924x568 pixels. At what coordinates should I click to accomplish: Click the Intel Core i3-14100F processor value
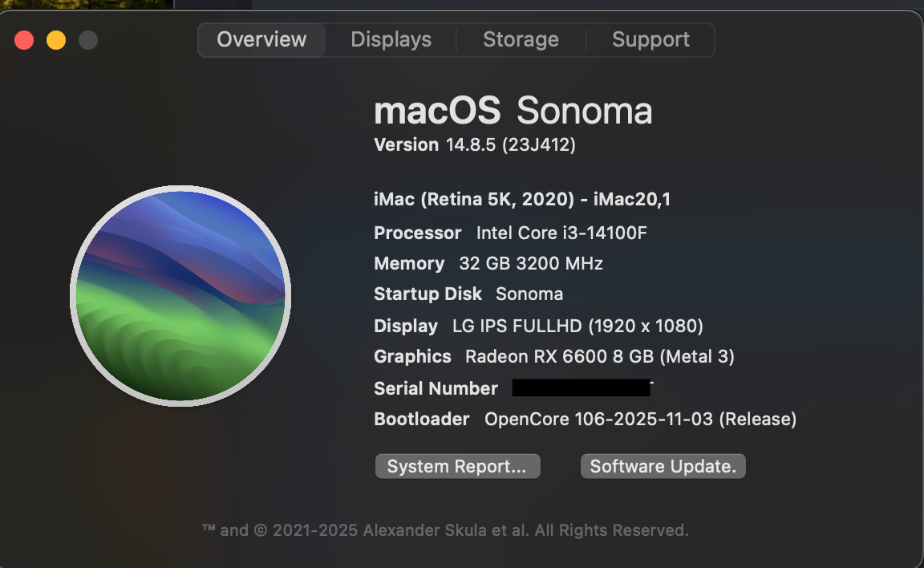[561, 233]
